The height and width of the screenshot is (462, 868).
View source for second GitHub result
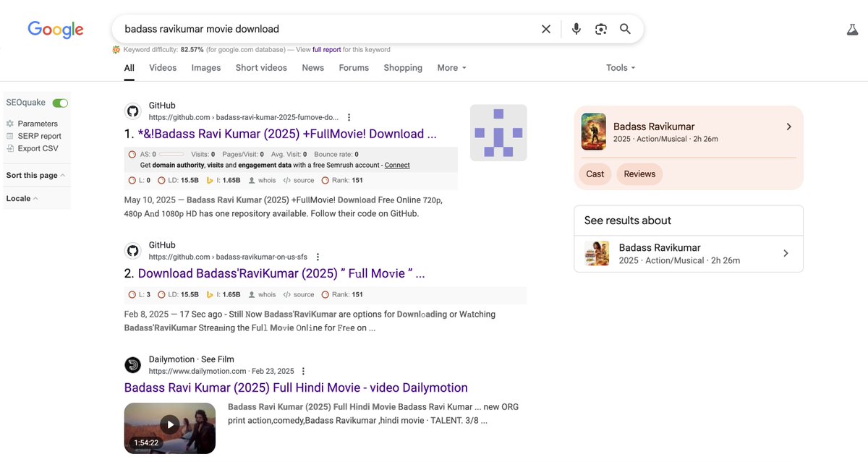(299, 295)
